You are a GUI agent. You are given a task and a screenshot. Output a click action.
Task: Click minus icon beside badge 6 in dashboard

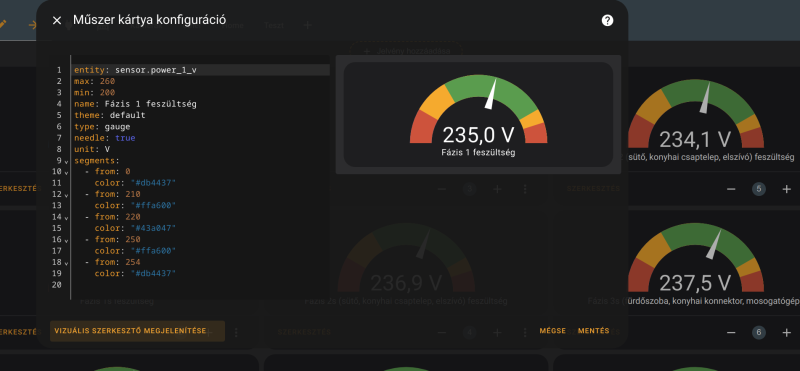coord(731,332)
